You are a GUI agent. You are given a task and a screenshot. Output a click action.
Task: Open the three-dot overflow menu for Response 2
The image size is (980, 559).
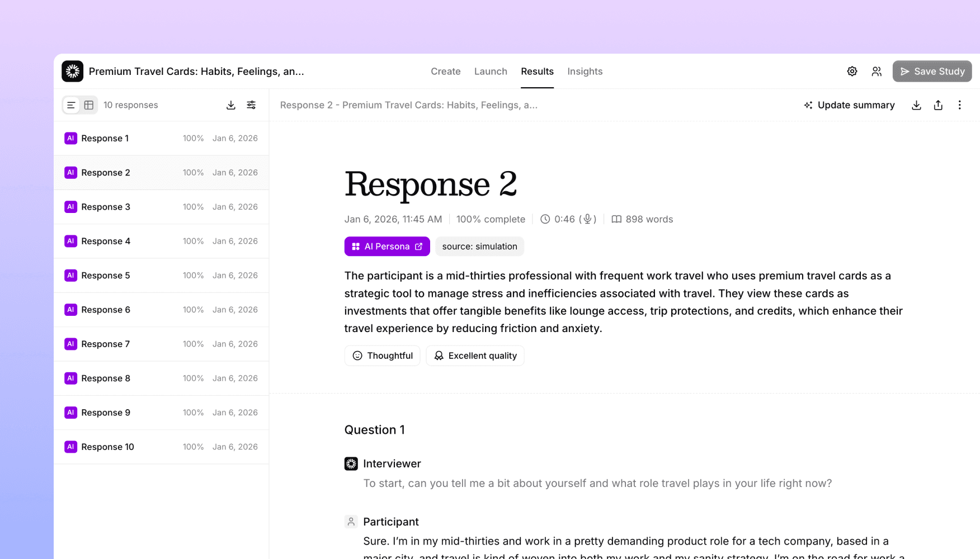(960, 105)
